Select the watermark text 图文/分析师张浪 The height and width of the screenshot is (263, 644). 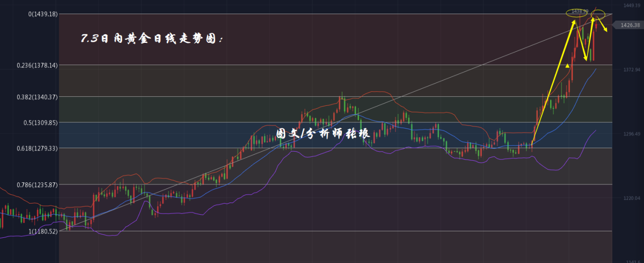[323, 134]
